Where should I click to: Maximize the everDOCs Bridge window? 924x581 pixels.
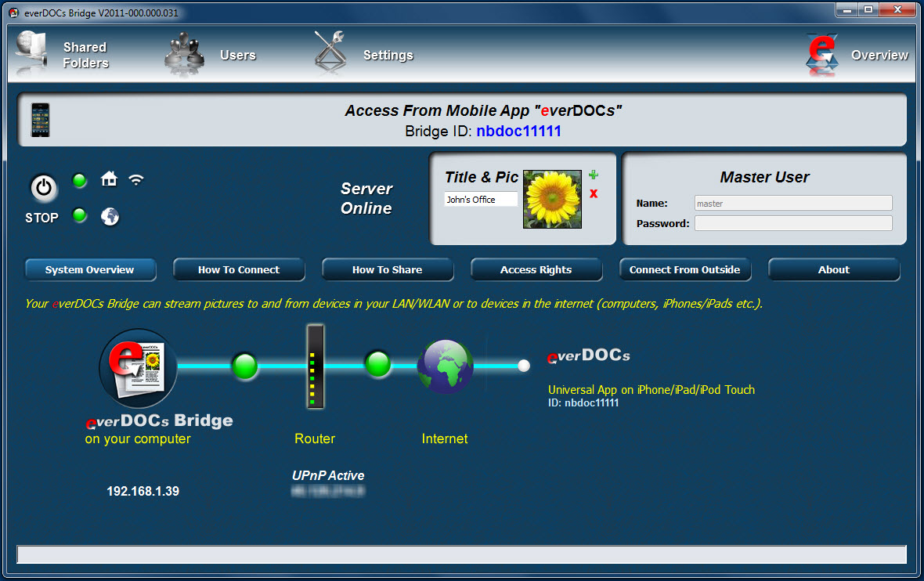pos(868,10)
